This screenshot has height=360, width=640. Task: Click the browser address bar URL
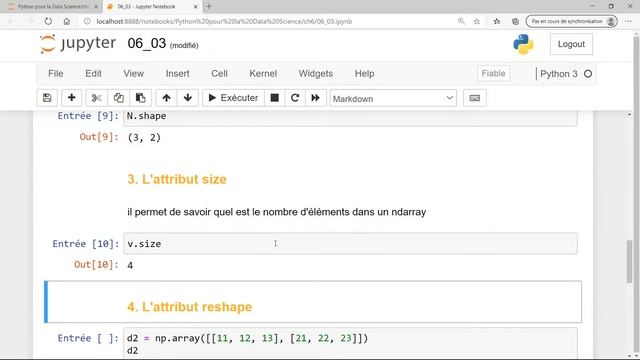coord(224,21)
